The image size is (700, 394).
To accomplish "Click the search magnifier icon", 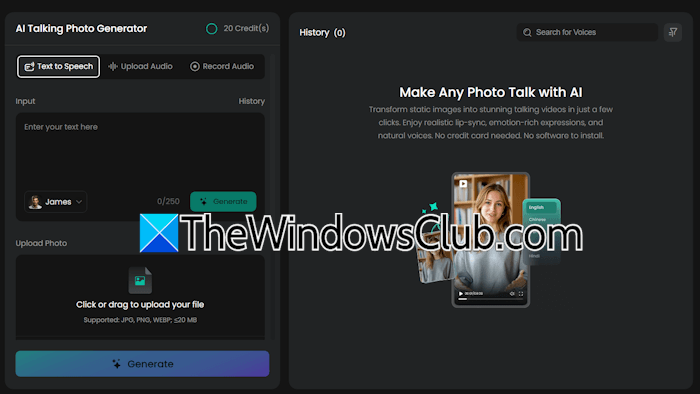I will click(x=527, y=33).
